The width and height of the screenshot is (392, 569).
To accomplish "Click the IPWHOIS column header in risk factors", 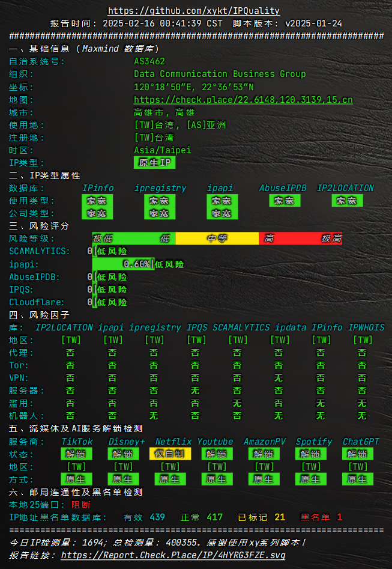I will (x=366, y=327).
